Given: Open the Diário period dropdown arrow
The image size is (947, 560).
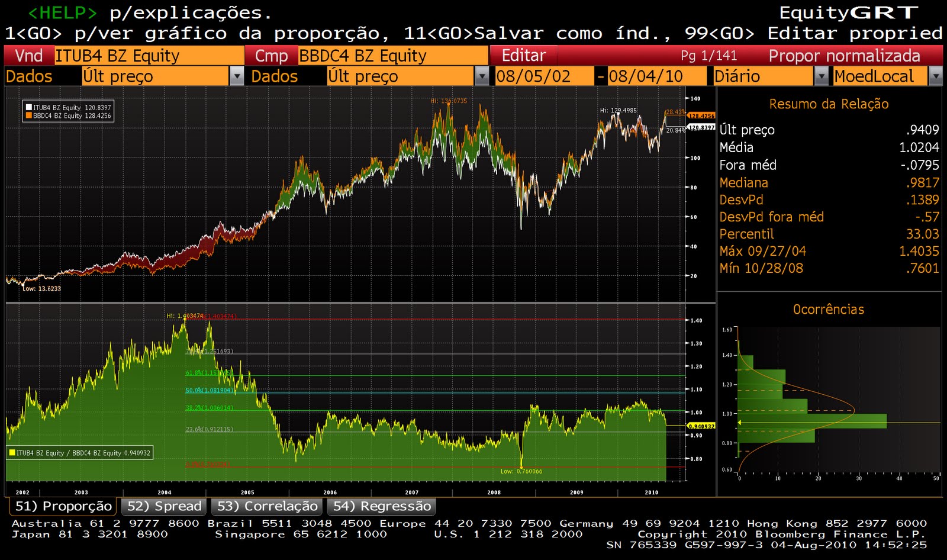Looking at the screenshot, I should click(x=821, y=76).
